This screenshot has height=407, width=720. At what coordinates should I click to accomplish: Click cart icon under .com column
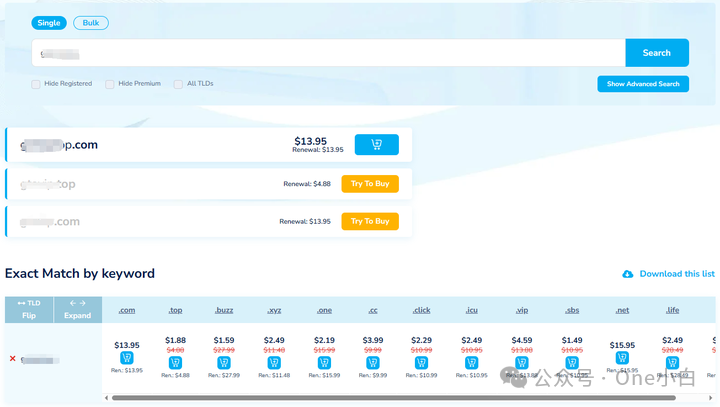(127, 358)
